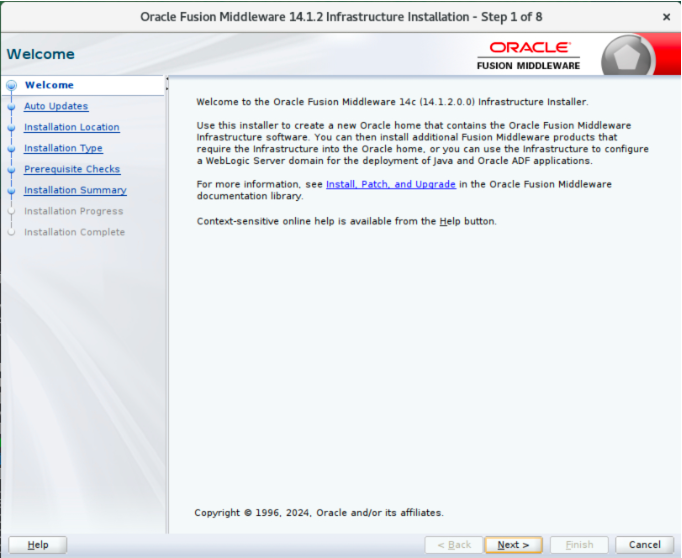This screenshot has height=558, width=682.
Task: Open the Installation Type step
Action: (x=64, y=148)
